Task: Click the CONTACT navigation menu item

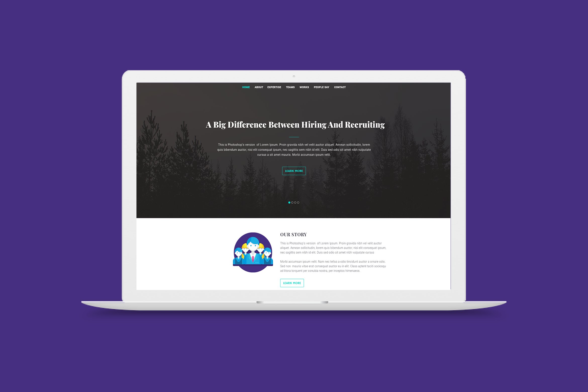Action: (x=340, y=87)
